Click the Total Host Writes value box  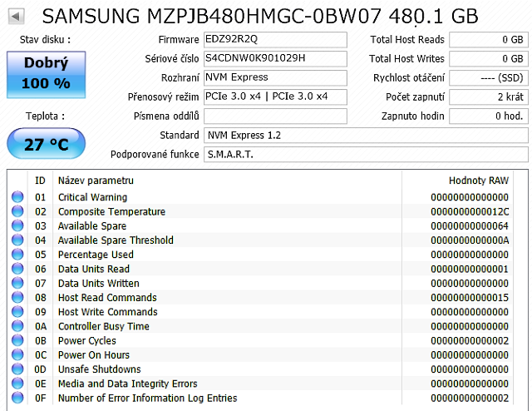[x=489, y=59]
